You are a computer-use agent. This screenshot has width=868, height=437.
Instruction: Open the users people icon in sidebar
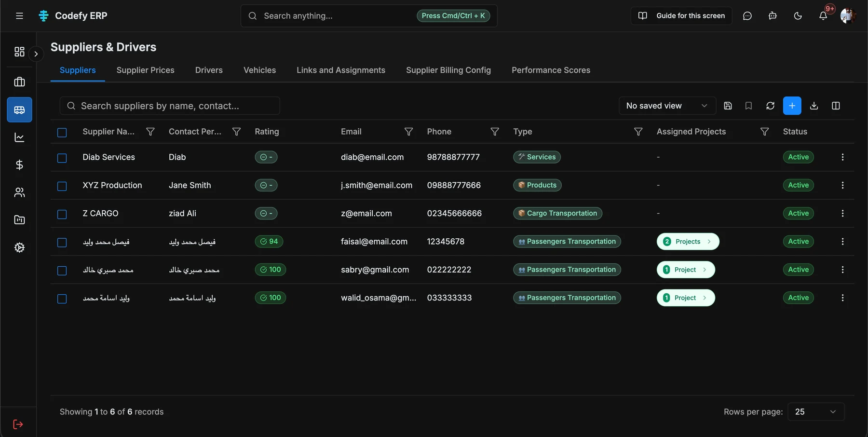19,192
